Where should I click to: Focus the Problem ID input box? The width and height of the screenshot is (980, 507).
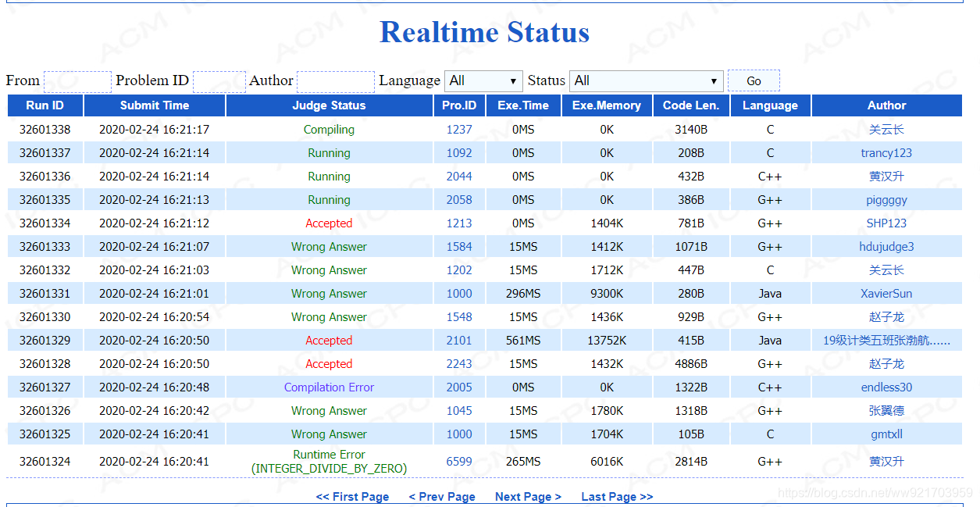(219, 81)
